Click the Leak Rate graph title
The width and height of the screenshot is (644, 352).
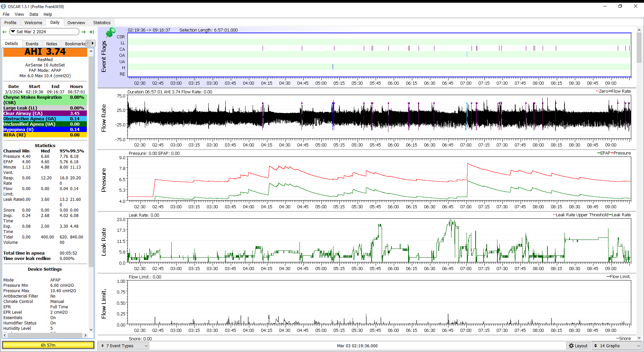click(x=104, y=242)
